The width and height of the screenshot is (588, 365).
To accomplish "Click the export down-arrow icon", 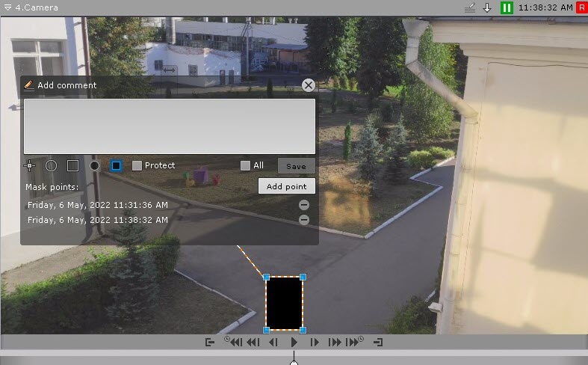I will [x=487, y=7].
